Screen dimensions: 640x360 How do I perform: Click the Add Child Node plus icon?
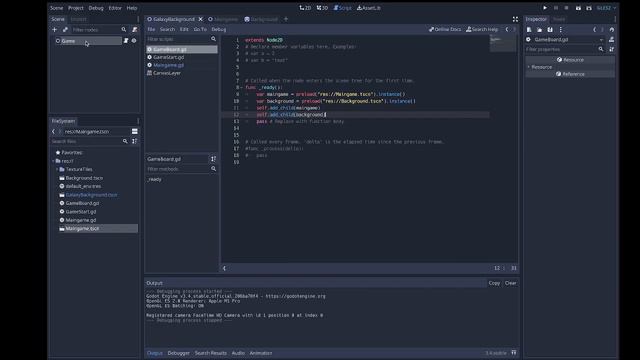pos(54,29)
